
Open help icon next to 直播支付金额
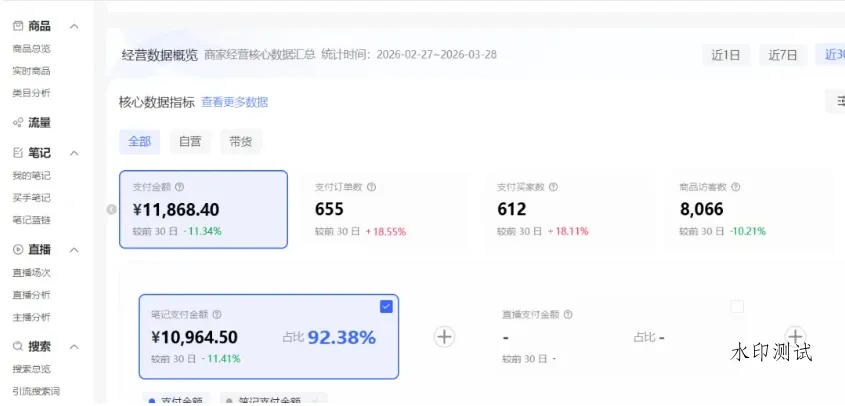567,314
